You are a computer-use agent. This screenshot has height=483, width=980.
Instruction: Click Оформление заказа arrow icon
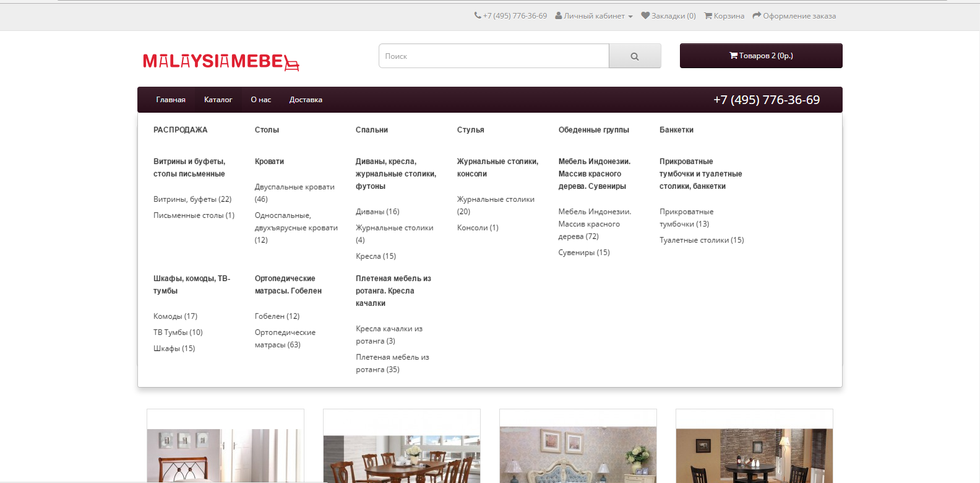(x=756, y=15)
